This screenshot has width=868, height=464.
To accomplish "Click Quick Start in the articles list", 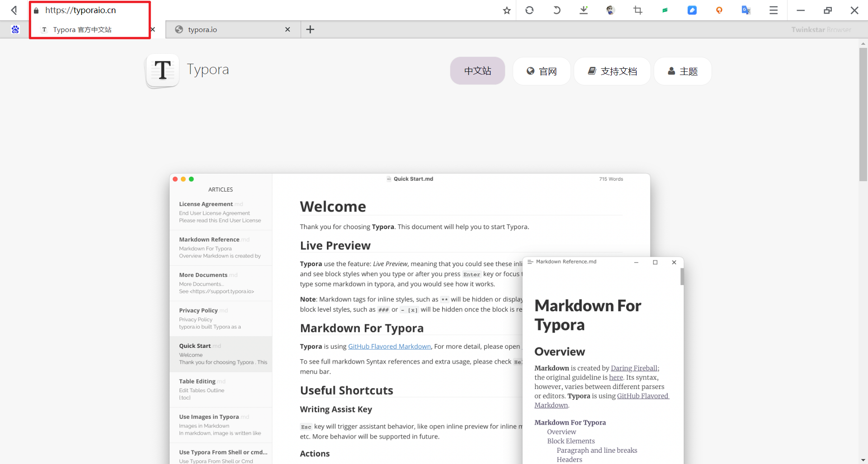I will click(x=221, y=354).
